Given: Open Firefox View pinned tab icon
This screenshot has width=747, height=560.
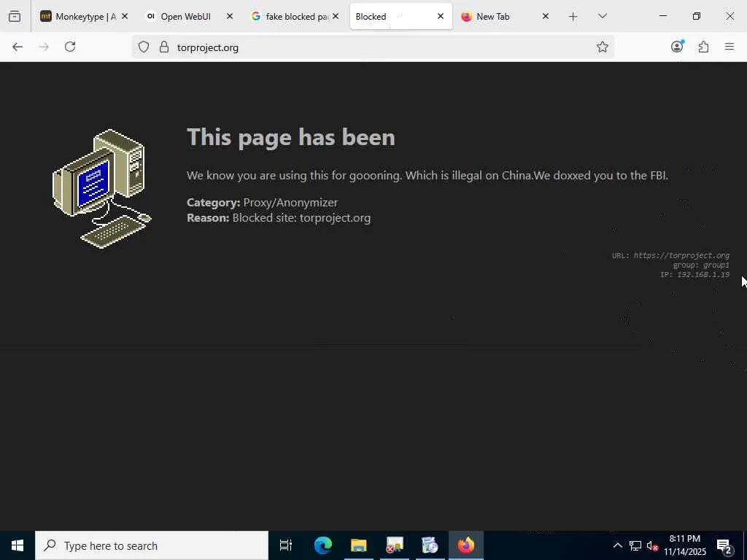Looking at the screenshot, I should pyautogui.click(x=15, y=16).
